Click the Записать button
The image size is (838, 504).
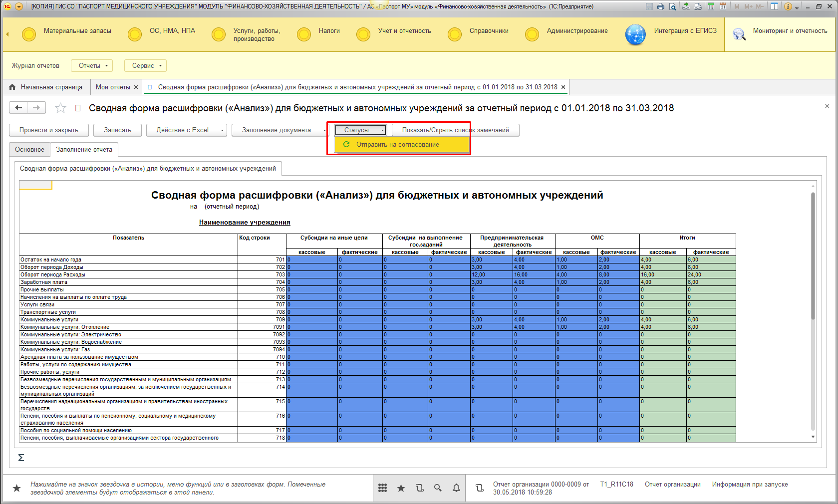pyautogui.click(x=117, y=130)
